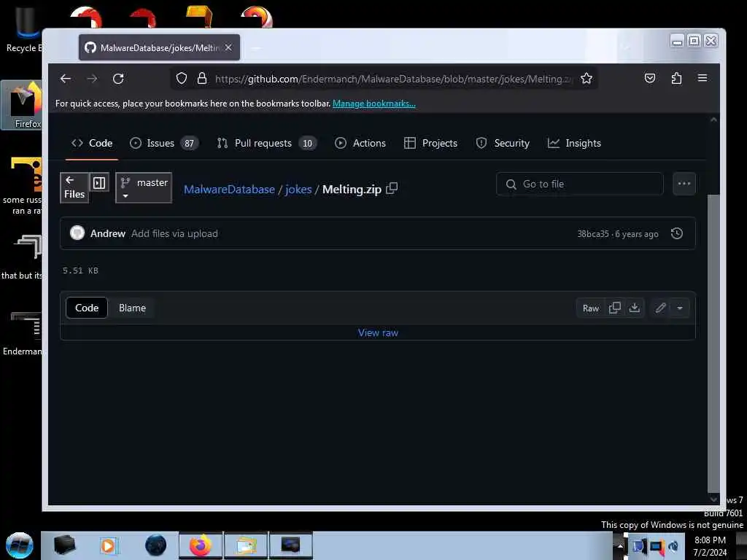Open the Extensions puzzle icon

pyautogui.click(x=676, y=79)
